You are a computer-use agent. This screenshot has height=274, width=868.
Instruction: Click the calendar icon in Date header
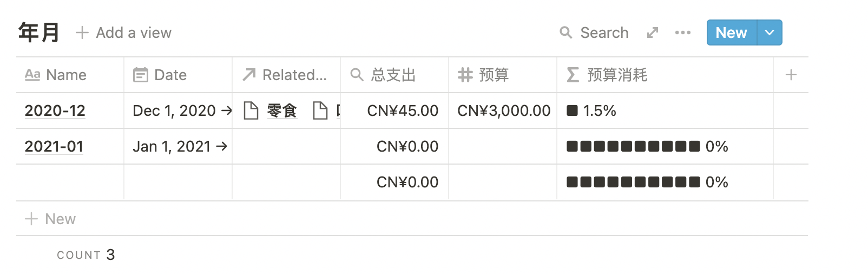coord(141,75)
